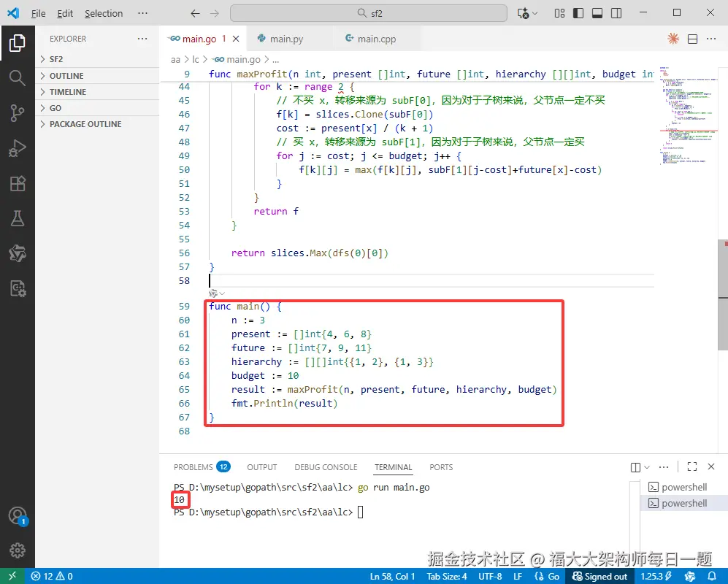The width and height of the screenshot is (728, 584).
Task: Expand the GO section
Action: (97, 108)
